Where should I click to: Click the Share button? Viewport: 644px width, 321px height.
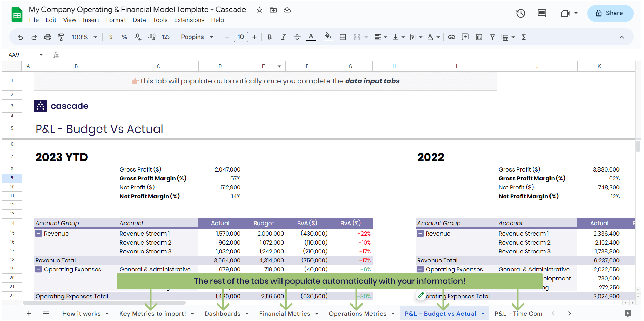tap(610, 13)
